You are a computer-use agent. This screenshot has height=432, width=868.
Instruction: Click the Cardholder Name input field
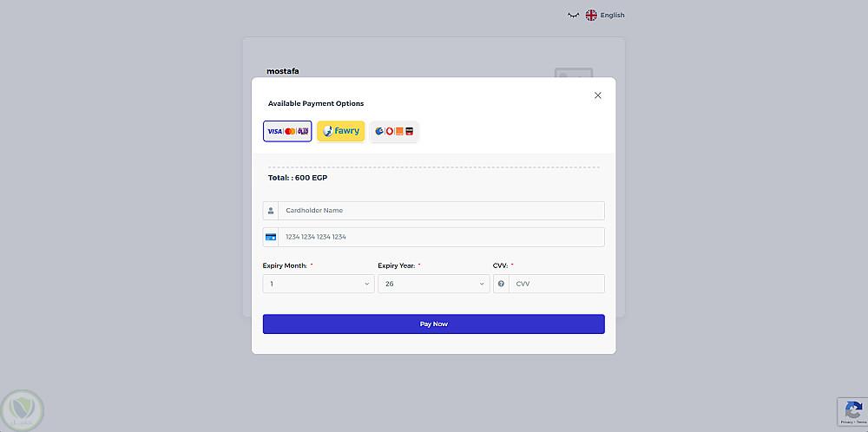(441, 211)
